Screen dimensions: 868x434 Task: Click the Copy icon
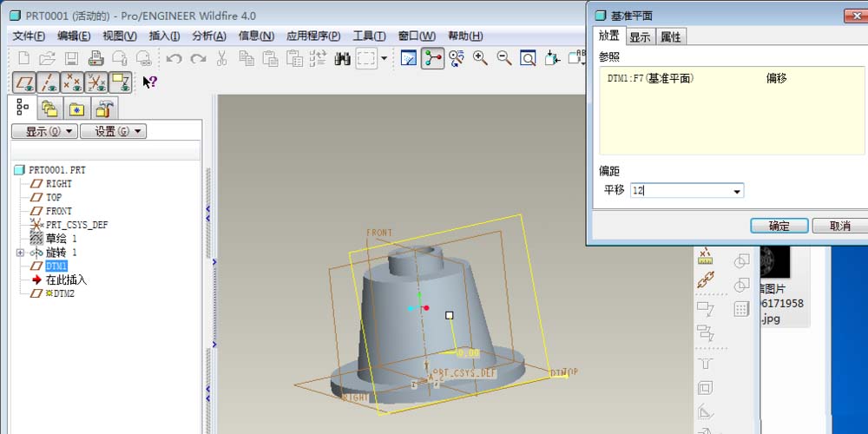click(x=246, y=58)
